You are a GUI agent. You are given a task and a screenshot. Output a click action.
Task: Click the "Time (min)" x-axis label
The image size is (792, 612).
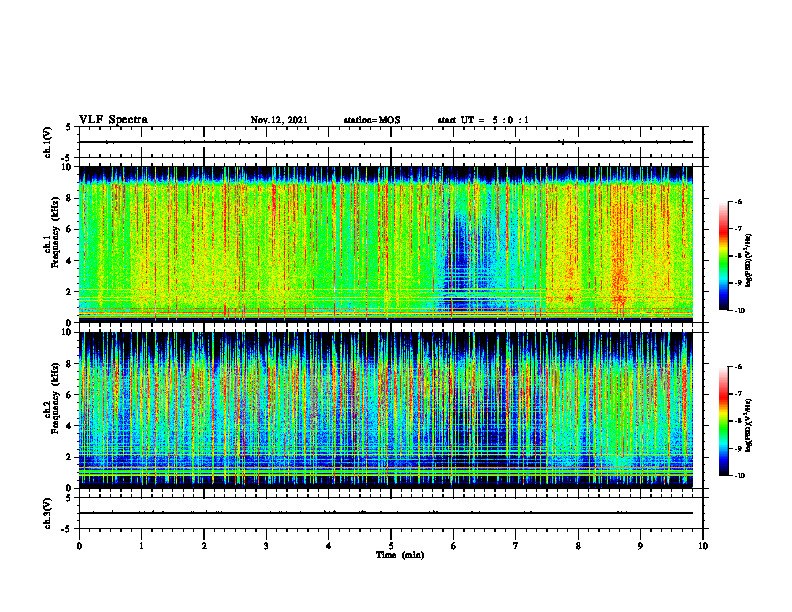(400, 555)
